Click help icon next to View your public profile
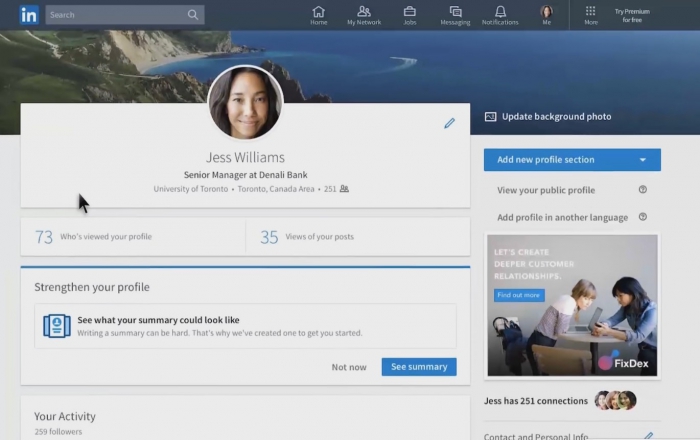Image resolution: width=700 pixels, height=440 pixels. tap(642, 190)
